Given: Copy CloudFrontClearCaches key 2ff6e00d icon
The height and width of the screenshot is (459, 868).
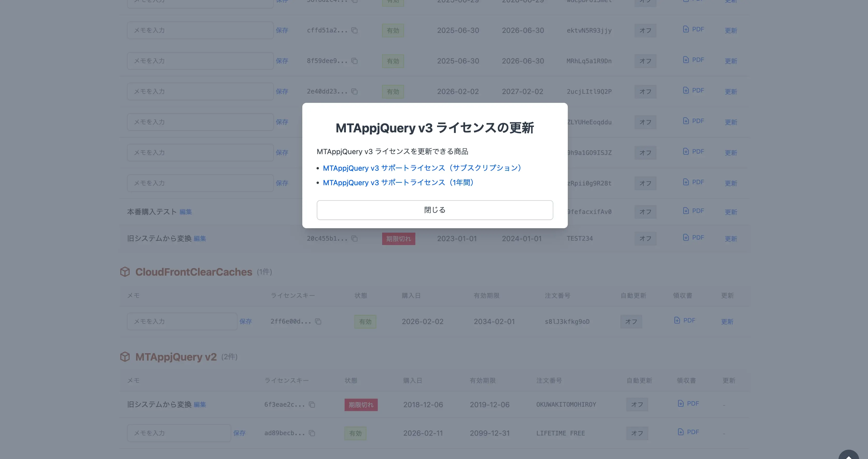Looking at the screenshot, I should [x=318, y=322].
